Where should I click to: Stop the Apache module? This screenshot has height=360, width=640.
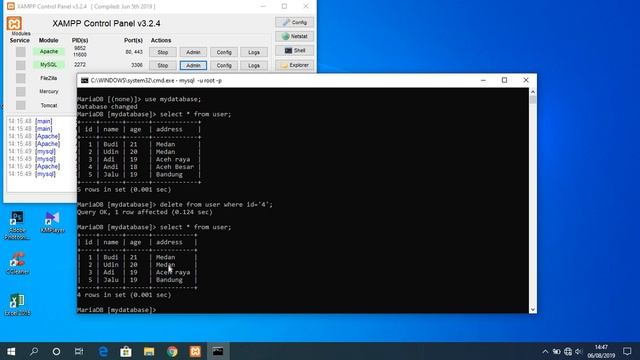tap(162, 52)
